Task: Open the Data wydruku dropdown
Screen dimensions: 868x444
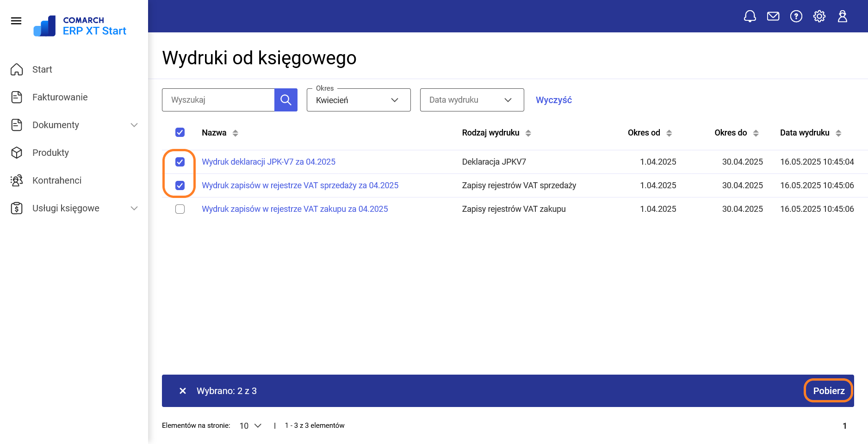Action: click(471, 100)
